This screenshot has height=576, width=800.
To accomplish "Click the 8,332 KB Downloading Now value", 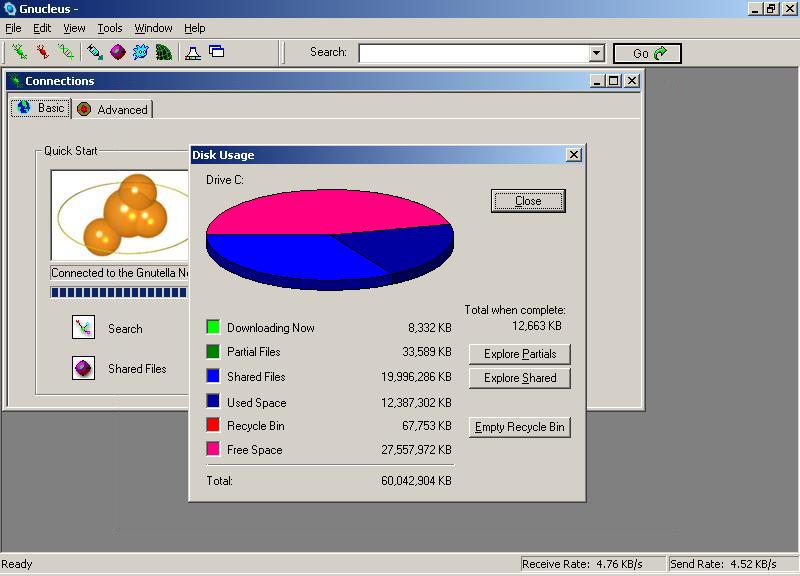I will [x=430, y=328].
